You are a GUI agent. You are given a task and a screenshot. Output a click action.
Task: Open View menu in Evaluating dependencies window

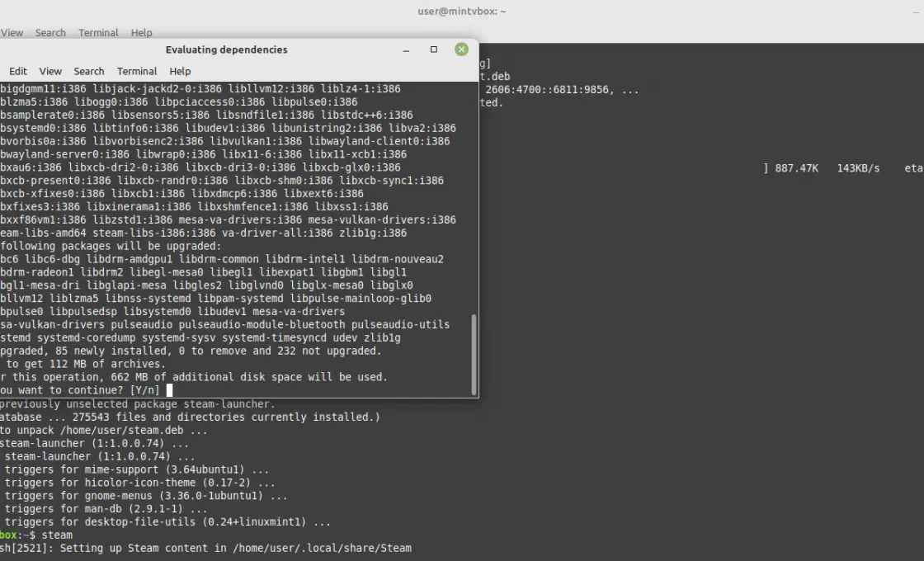pos(50,71)
